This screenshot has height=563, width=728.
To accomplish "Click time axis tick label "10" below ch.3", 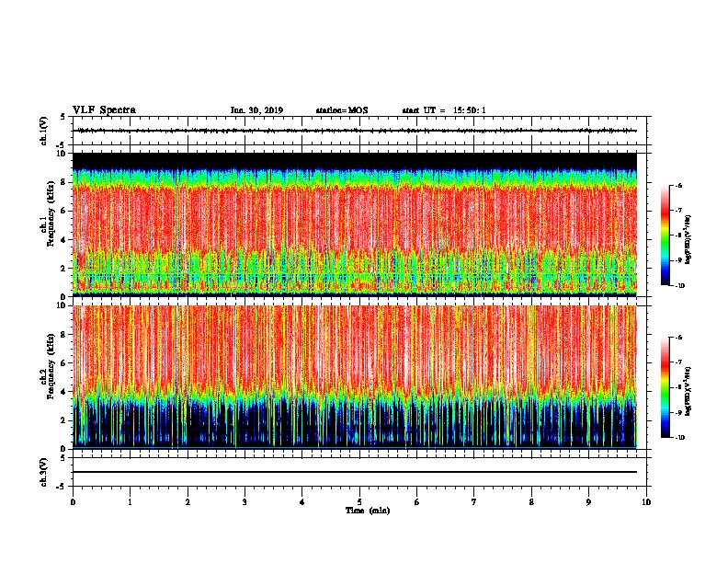I will tap(646, 502).
